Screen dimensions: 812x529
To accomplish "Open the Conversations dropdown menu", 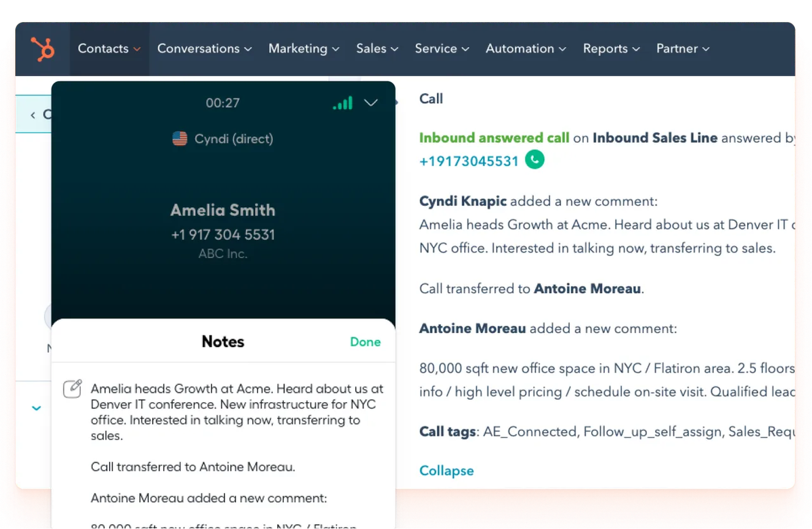I will (x=204, y=49).
